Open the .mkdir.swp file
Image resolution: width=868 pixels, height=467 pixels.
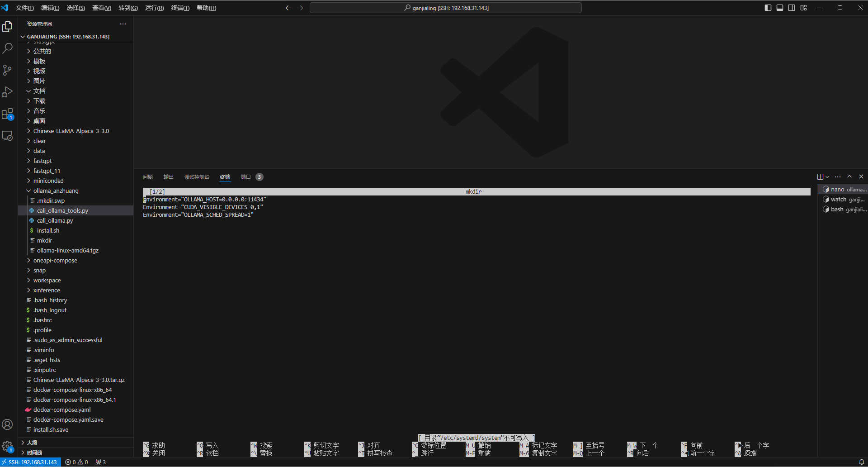pos(75,200)
